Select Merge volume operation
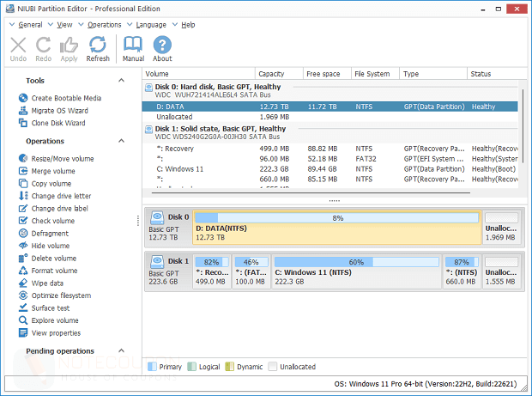 [x=47, y=171]
